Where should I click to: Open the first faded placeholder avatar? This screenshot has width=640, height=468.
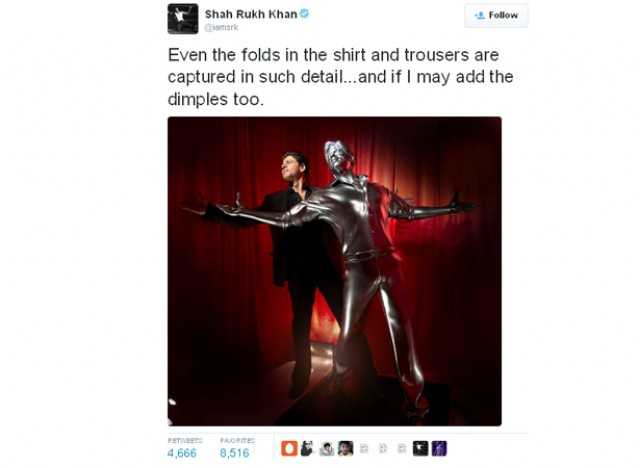click(364, 448)
